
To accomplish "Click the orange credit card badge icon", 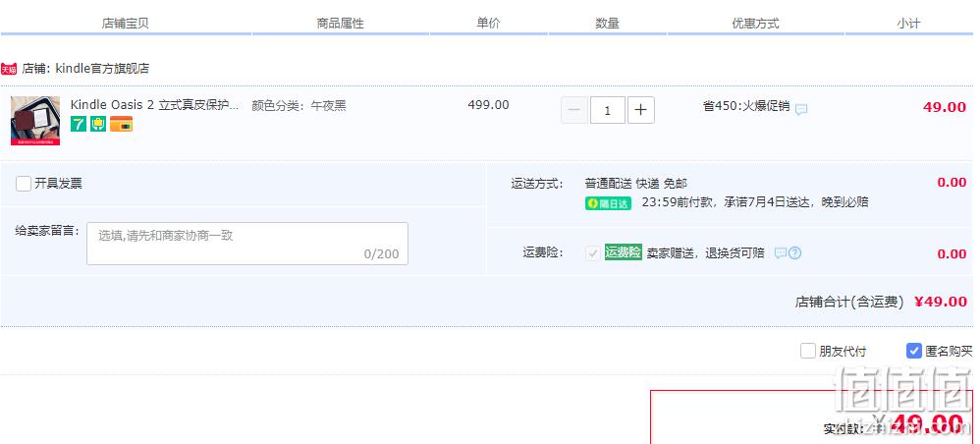I will (121, 124).
